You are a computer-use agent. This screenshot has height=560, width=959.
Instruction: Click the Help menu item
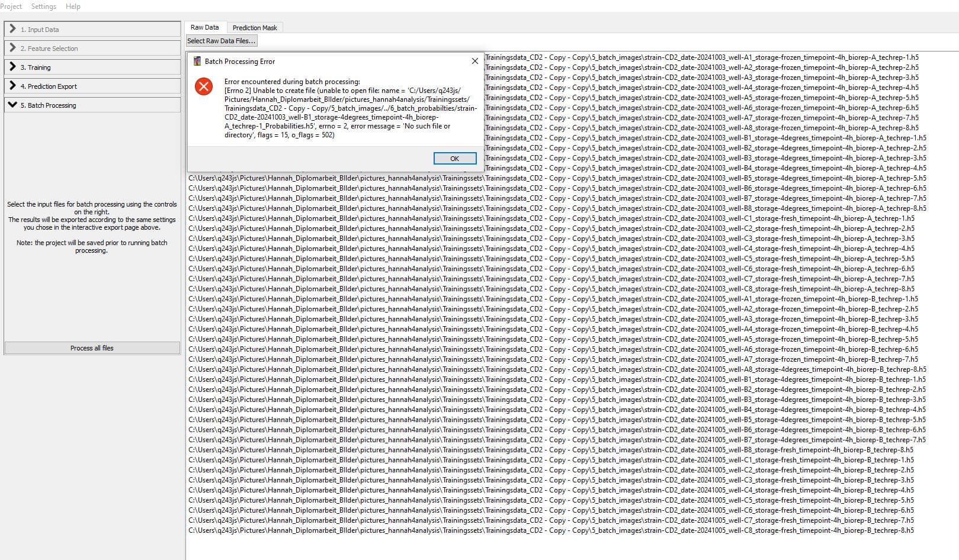coord(73,6)
